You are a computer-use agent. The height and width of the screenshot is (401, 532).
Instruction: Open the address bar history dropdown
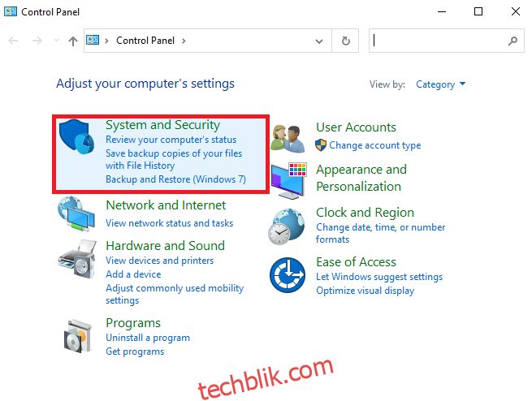tap(319, 41)
